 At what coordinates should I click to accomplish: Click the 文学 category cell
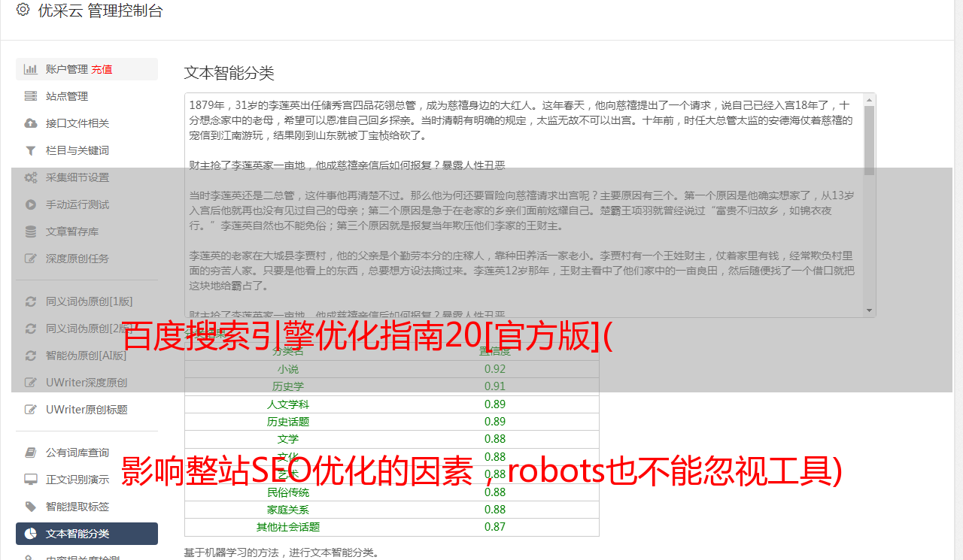[x=288, y=439]
